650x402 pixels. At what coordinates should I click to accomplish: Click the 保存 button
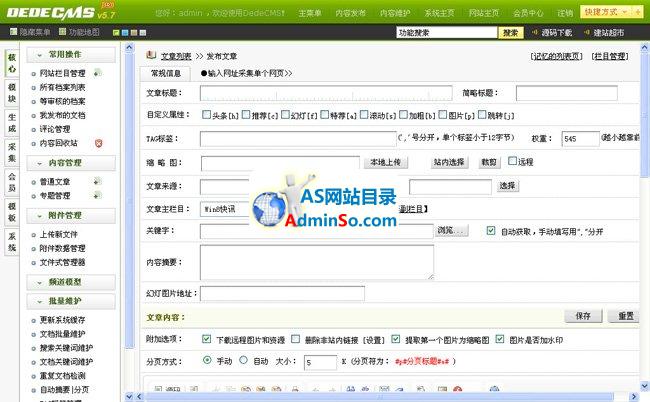click(x=583, y=316)
